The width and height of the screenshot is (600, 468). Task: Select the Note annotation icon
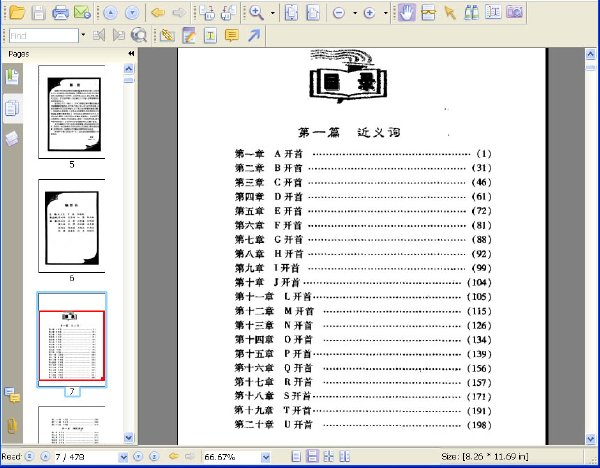tap(232, 36)
